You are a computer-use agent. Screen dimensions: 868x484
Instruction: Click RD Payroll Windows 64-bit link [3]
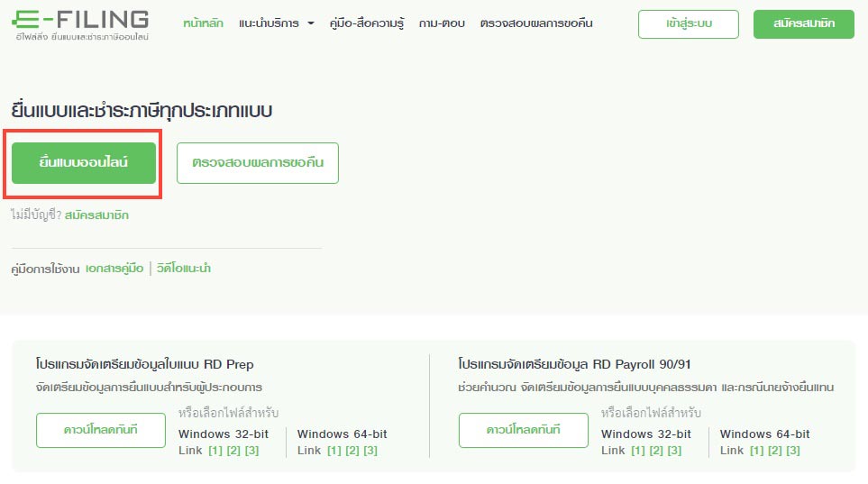click(792, 451)
